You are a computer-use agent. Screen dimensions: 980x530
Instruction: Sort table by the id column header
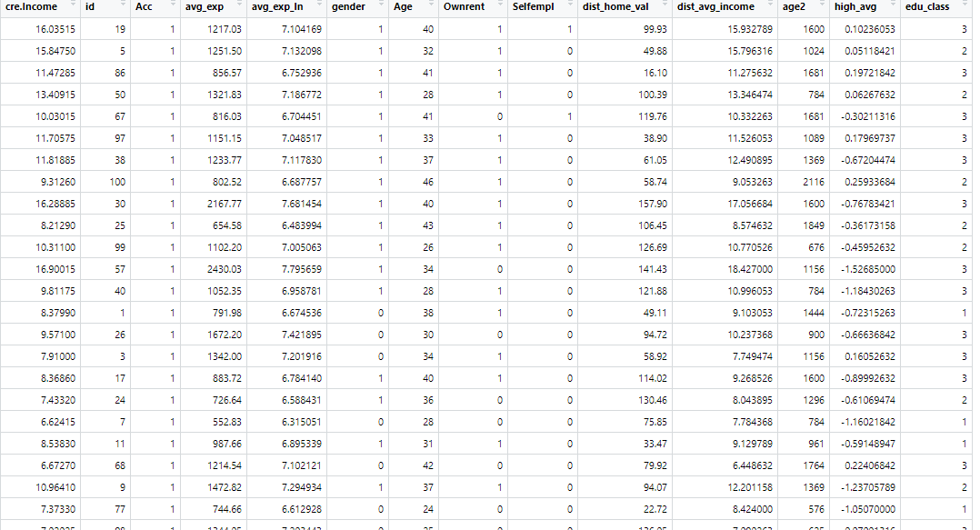pyautogui.click(x=105, y=7)
